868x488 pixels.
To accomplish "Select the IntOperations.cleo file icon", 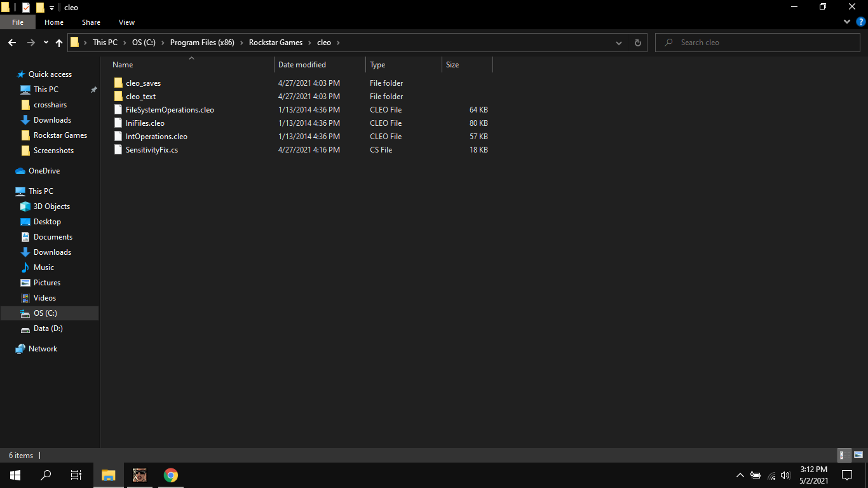I will coord(118,137).
